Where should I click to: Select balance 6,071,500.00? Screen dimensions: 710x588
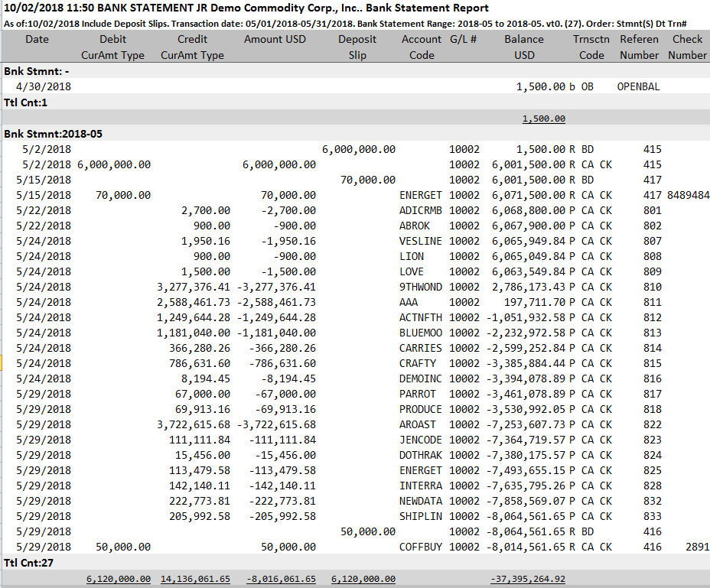[x=529, y=195]
